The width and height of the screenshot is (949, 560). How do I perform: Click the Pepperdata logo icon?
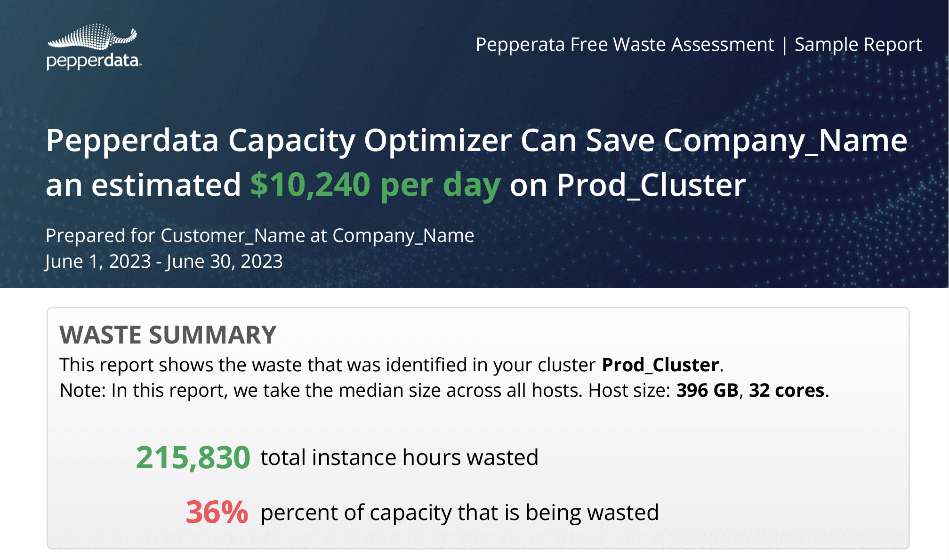92,37
